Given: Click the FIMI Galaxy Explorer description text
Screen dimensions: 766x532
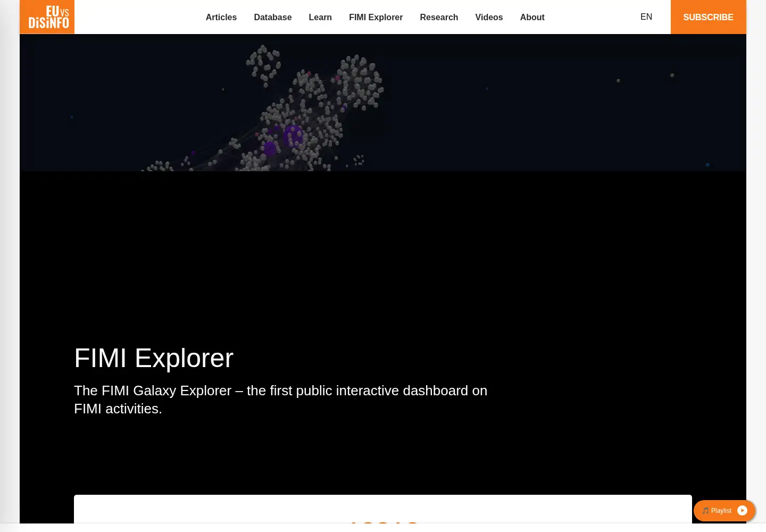Looking at the screenshot, I should (281, 400).
